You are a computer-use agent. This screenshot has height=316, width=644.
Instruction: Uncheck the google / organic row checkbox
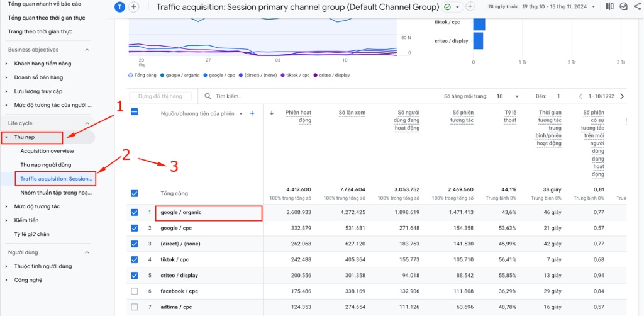(134, 212)
